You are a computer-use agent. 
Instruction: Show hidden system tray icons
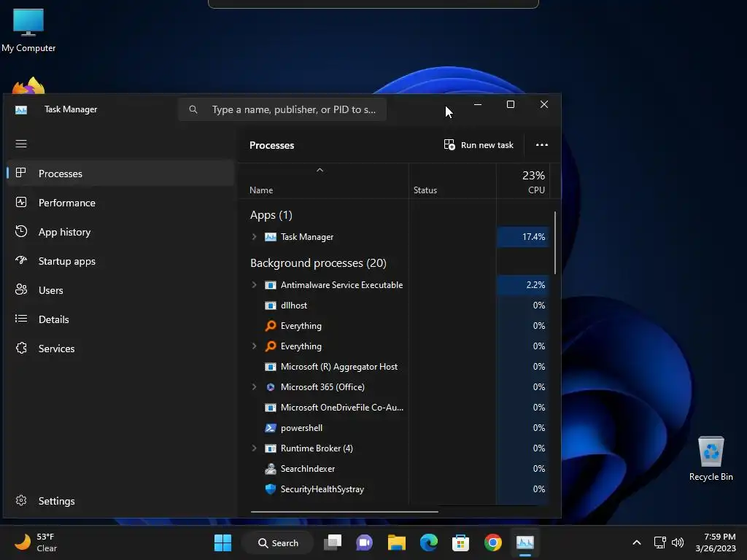[636, 542]
